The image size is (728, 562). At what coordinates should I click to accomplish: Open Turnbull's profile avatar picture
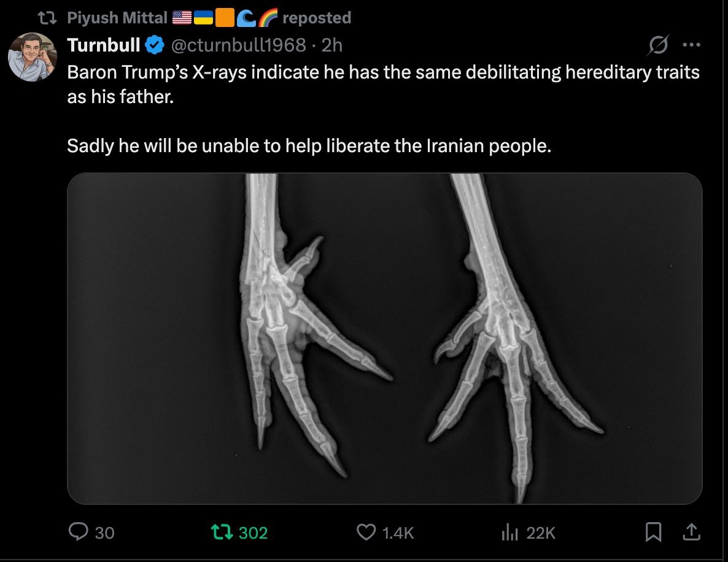point(32,57)
